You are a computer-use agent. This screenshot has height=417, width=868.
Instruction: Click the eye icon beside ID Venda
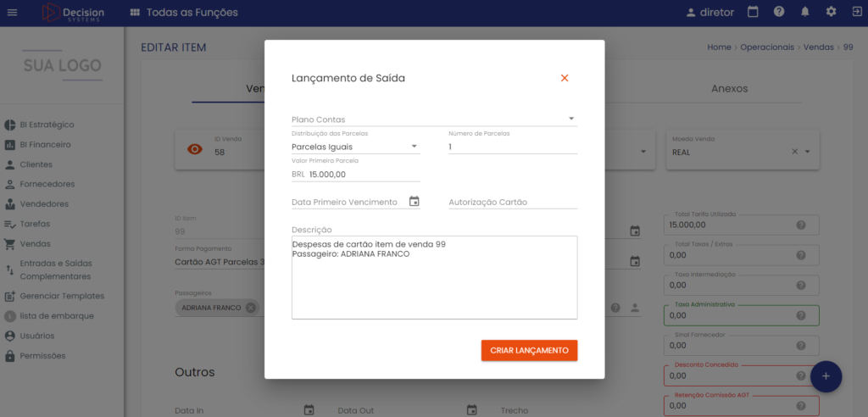click(x=195, y=149)
